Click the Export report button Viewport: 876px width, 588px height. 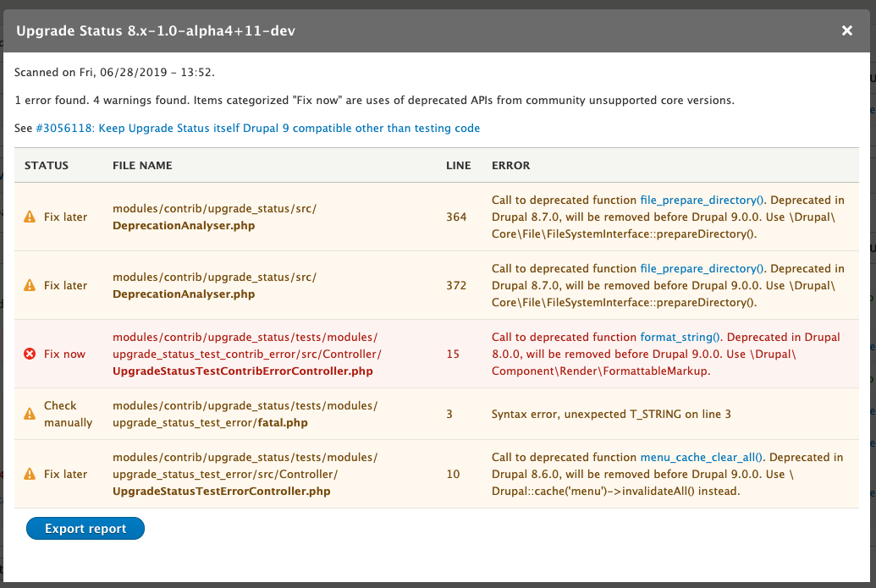[x=85, y=528]
